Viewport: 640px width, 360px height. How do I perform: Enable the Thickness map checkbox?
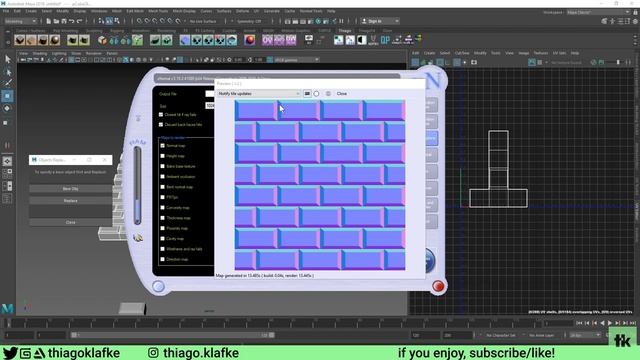point(162,218)
